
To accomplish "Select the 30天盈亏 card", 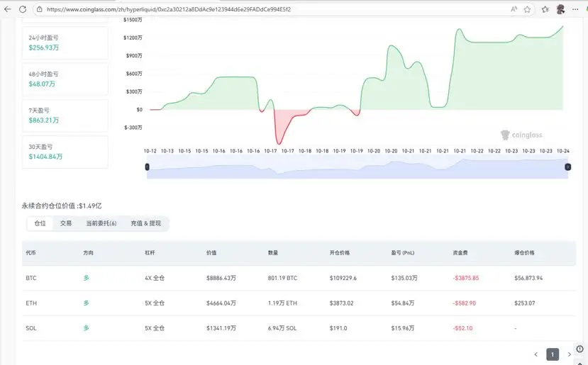I will (x=65, y=152).
